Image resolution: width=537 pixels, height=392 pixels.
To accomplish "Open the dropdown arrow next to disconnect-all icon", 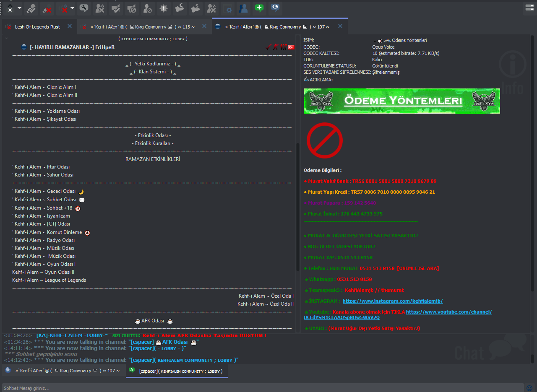I will [73, 8].
